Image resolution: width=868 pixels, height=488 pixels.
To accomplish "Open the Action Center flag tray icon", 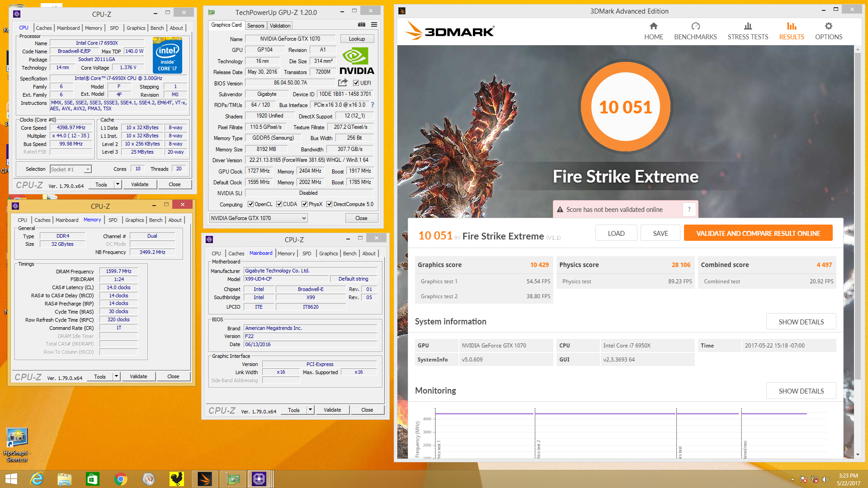I will pos(804,479).
